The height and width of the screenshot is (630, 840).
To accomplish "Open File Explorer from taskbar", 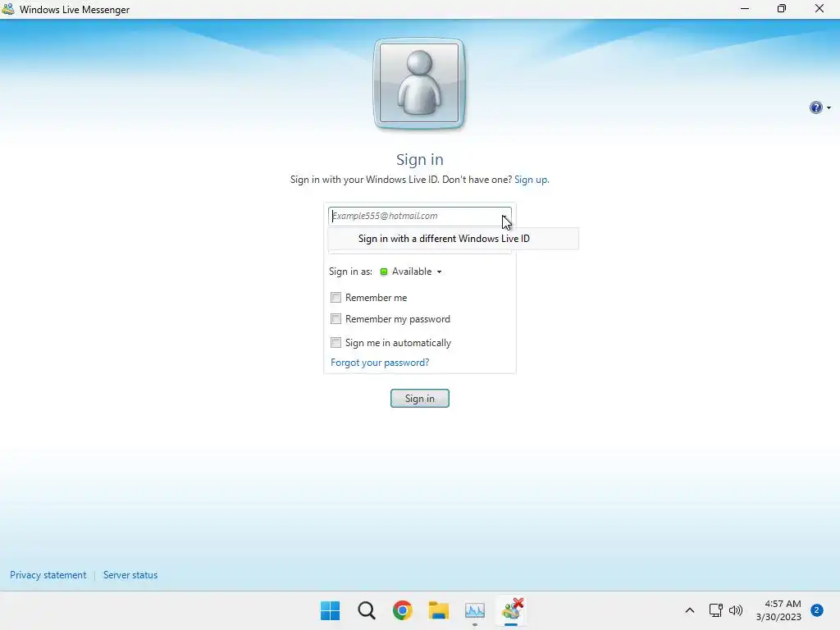I will 439,610.
